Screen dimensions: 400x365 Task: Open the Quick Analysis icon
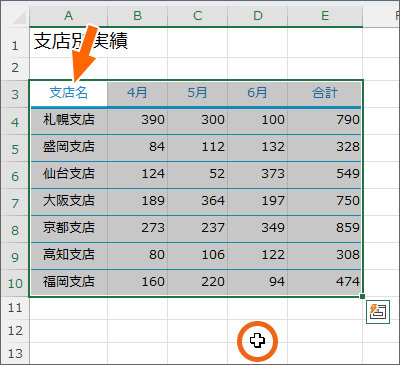(x=378, y=312)
